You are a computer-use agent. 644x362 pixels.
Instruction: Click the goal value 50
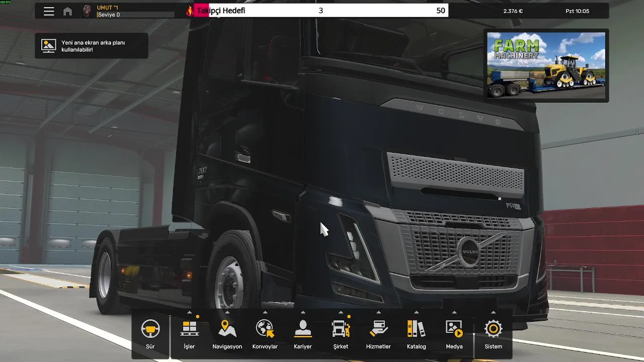441,11
